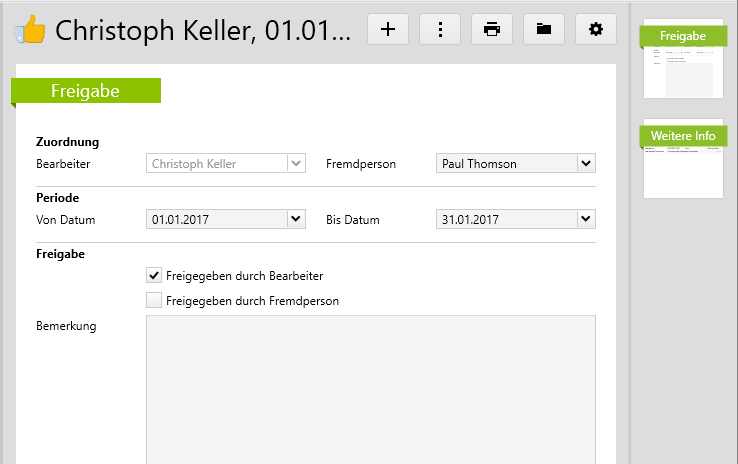Expand the Von Datum date picker

pos(295,219)
